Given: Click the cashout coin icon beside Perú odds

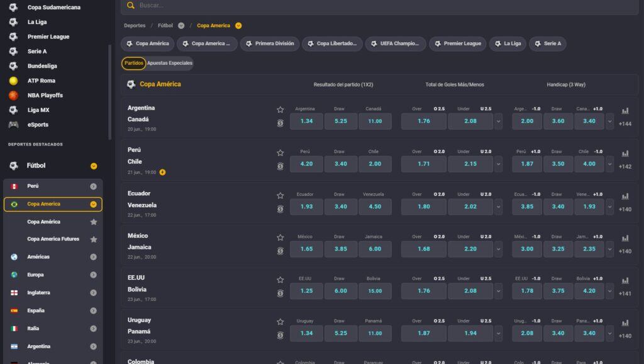Looking at the screenshot, I should click(280, 165).
